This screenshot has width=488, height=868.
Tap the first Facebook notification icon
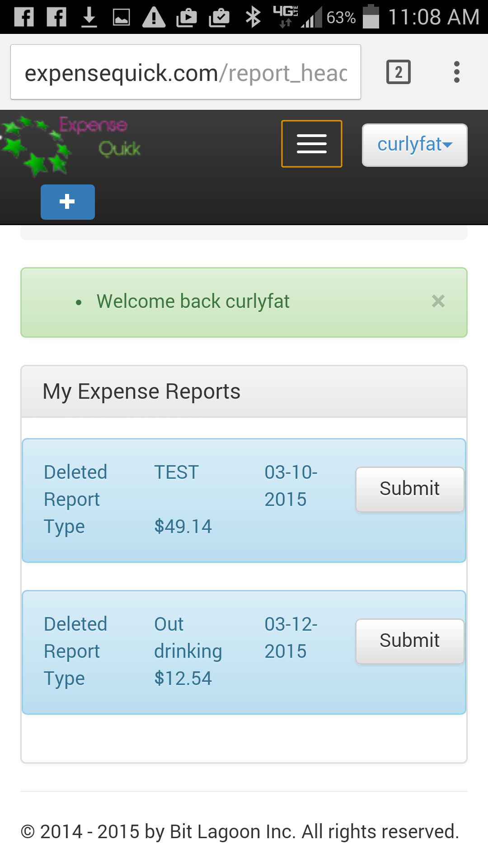tap(24, 17)
